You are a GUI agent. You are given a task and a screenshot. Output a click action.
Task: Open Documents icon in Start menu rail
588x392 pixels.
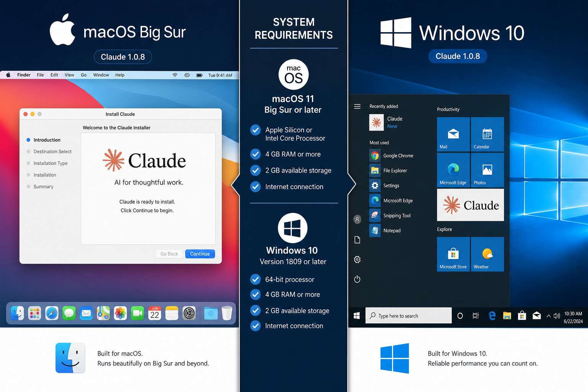pyautogui.click(x=357, y=240)
